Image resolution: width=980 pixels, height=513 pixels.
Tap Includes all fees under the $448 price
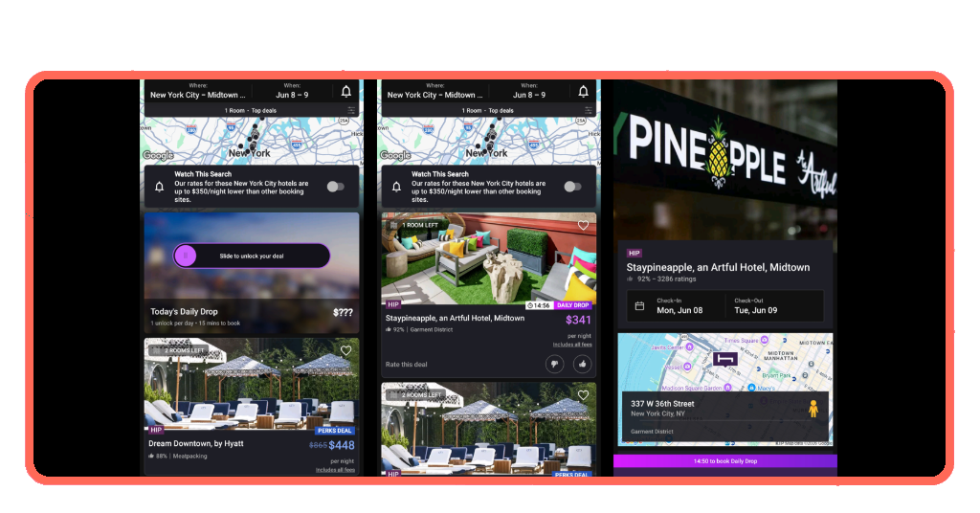point(335,470)
